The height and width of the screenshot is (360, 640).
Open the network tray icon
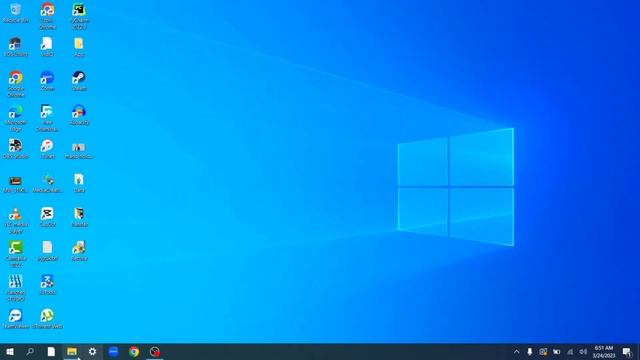point(570,352)
